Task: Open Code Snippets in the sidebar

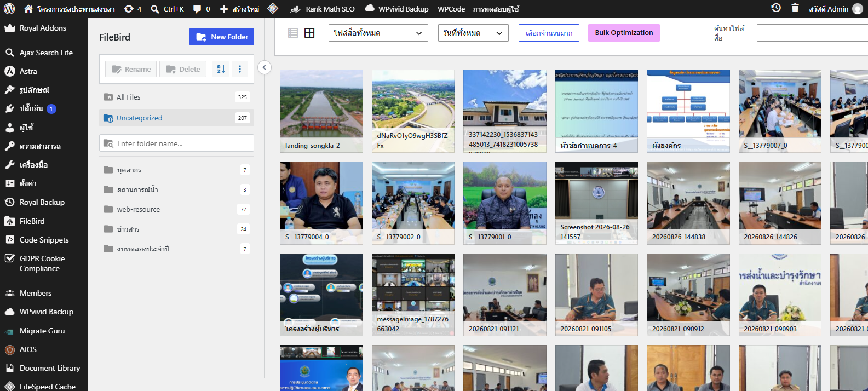Action: point(44,240)
